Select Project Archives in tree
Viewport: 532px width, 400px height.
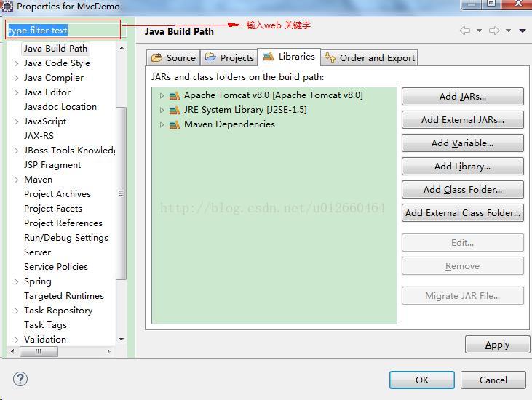[x=57, y=194]
